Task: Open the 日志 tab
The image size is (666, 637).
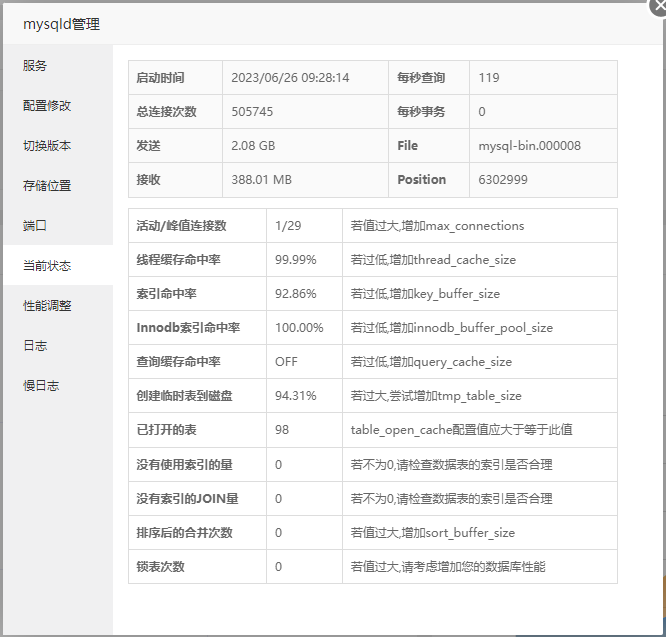Action: point(58,345)
